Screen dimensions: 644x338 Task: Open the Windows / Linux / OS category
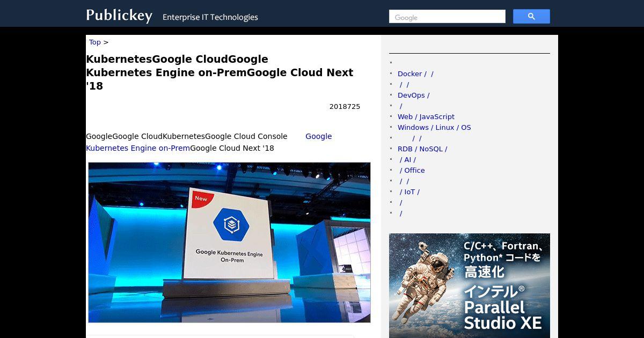(x=434, y=127)
